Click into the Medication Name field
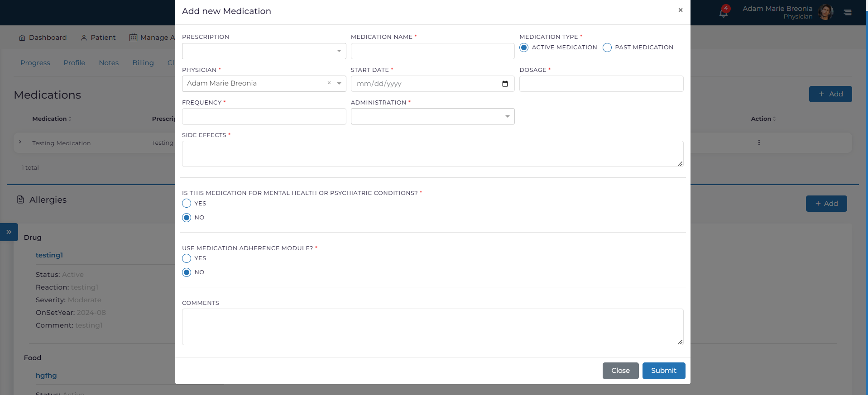Screen dimensions: 868x395 coord(432,51)
